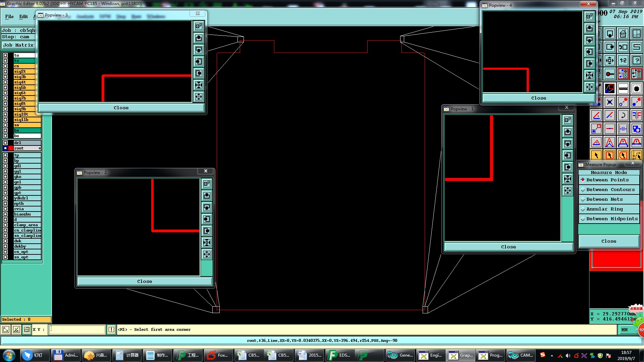Toggle checkbox for drl layer
The height and width of the screenshot is (362, 644).
(x=5, y=143)
